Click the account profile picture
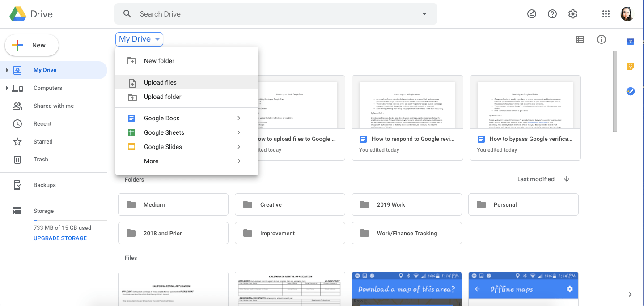Image resolution: width=644 pixels, height=306 pixels. tap(627, 14)
